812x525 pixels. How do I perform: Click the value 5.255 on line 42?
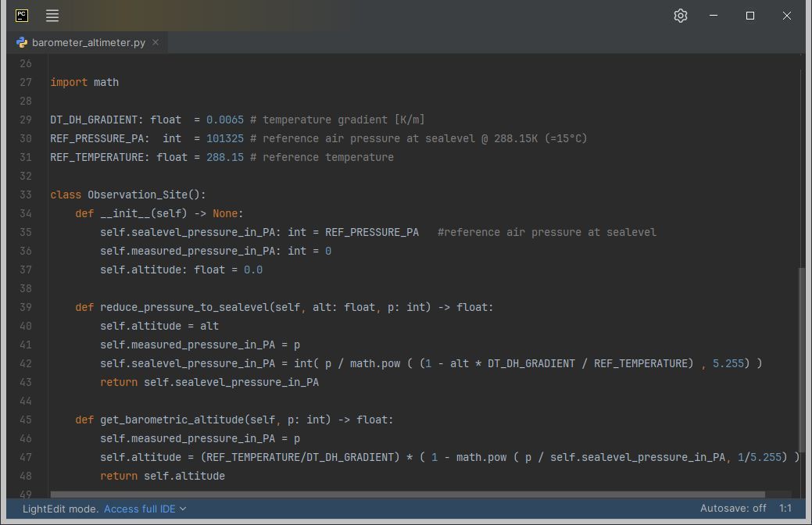728,363
